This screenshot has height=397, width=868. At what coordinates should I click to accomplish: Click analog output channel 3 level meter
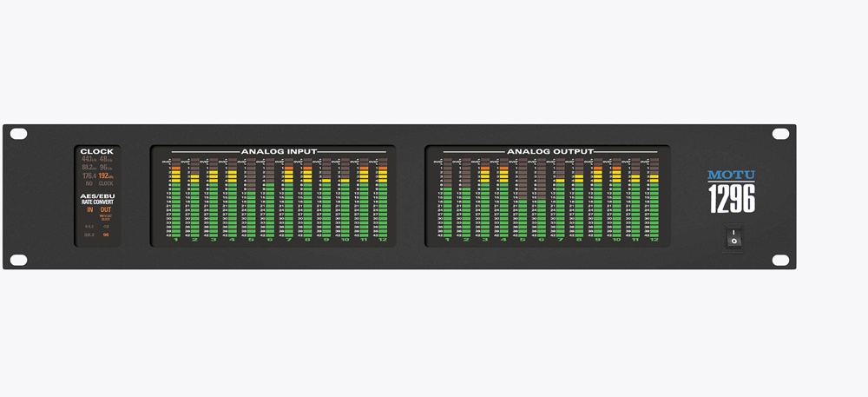click(485, 198)
